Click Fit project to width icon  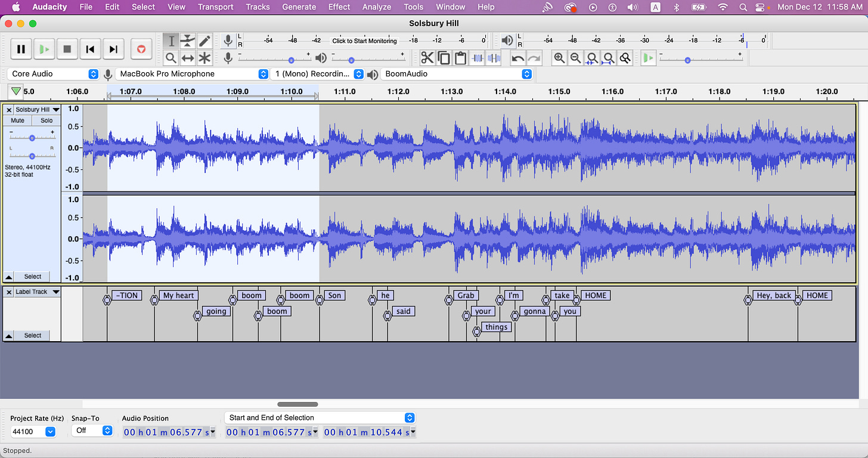tap(609, 58)
